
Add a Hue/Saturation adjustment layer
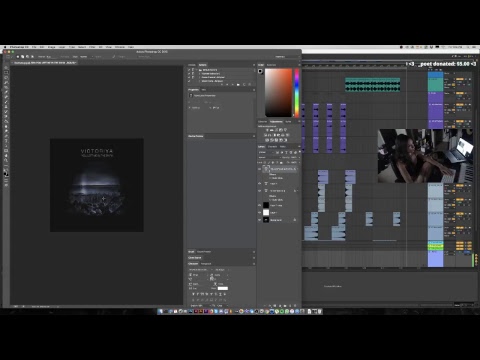266,135
